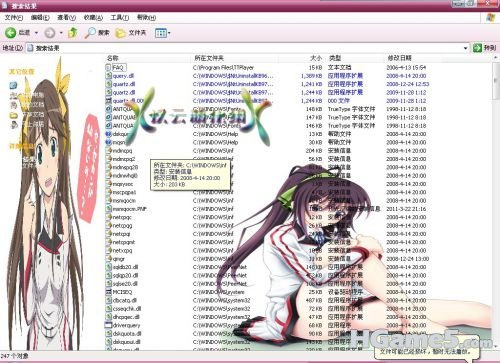Click the 1,389 KB size cell
Viewport: 500px width, 363px height.
[x=312, y=76]
